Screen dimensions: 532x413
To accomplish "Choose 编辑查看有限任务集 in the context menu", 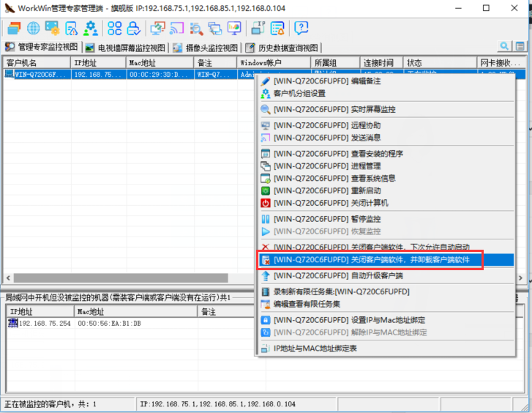I will (386, 304).
